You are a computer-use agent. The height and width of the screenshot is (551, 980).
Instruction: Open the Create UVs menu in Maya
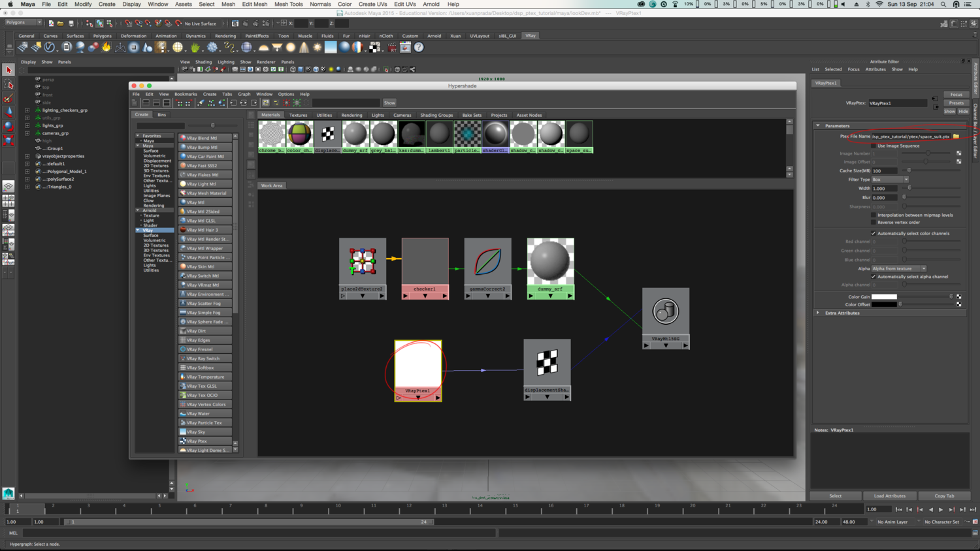coord(372,4)
